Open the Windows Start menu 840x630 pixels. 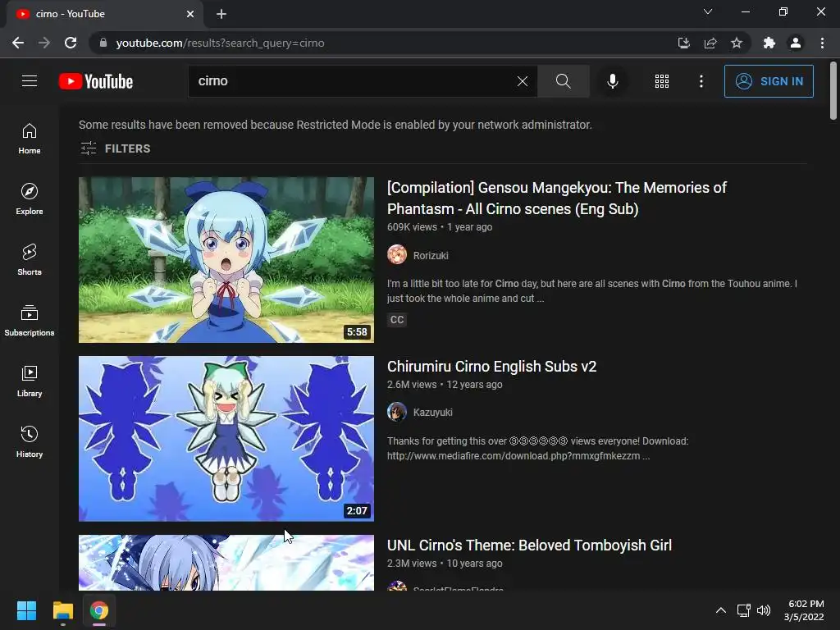click(x=26, y=610)
